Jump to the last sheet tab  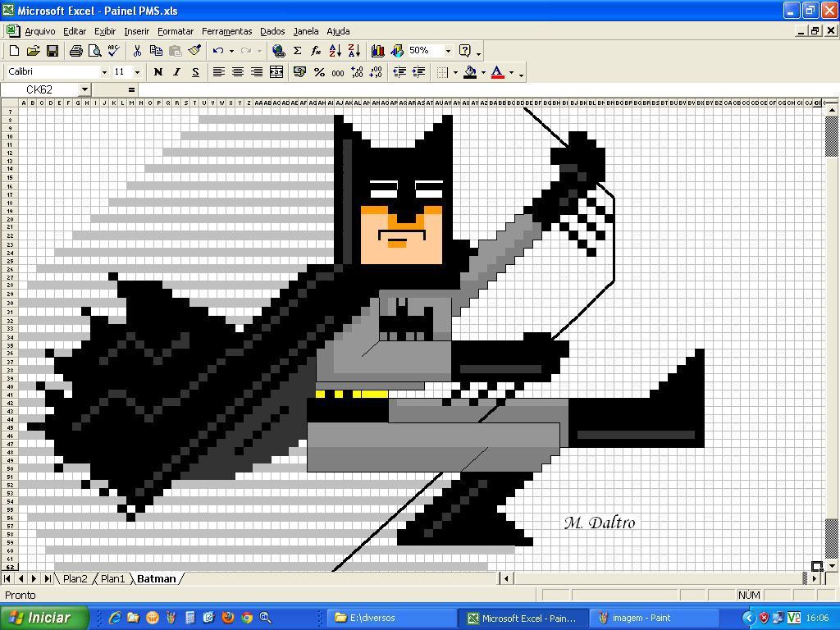point(48,578)
